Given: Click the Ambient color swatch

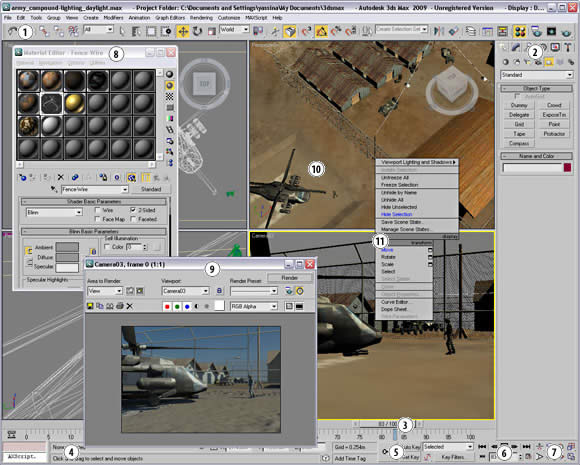Looking at the screenshot, I should click(67, 247).
